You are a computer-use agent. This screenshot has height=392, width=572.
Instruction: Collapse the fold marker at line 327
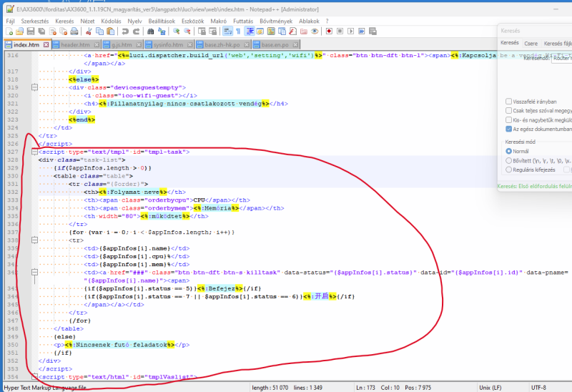point(34,152)
